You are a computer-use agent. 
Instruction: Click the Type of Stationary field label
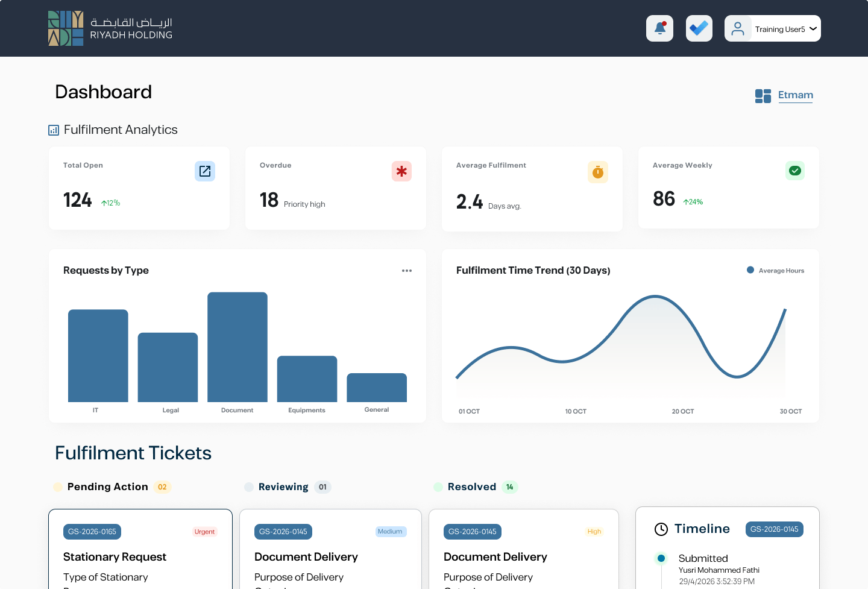(105, 578)
